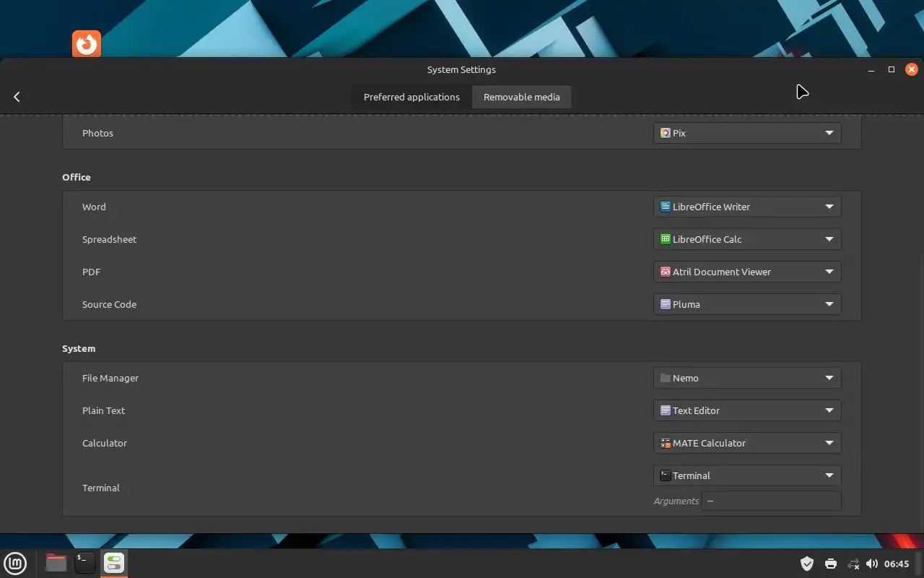This screenshot has height=578, width=924.
Task: Open the printer tray icon
Action: [831, 564]
